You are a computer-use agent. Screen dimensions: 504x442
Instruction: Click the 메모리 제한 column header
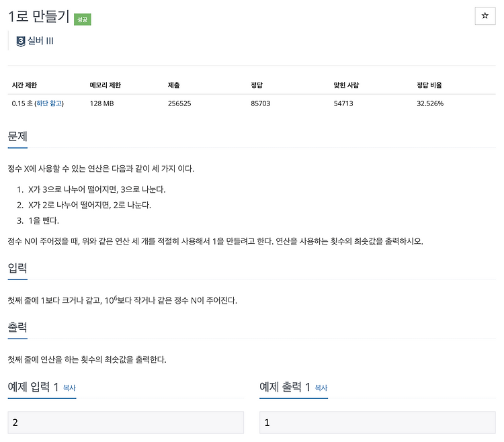[105, 85]
